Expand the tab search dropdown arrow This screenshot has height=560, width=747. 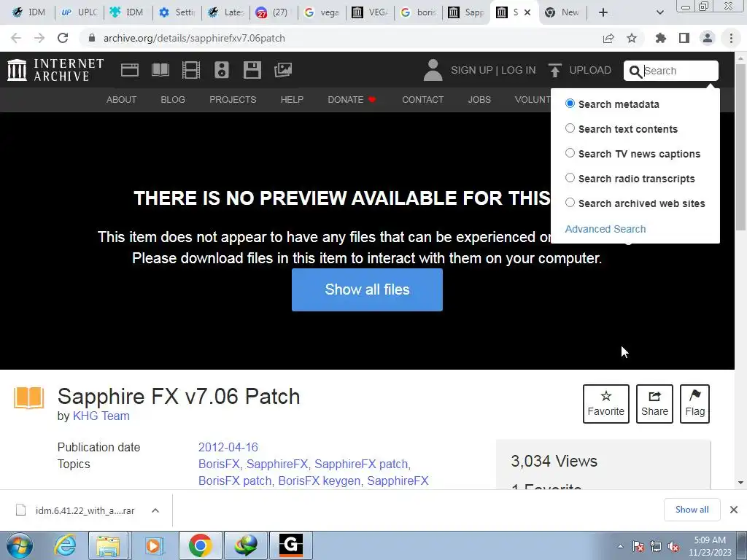click(x=659, y=13)
